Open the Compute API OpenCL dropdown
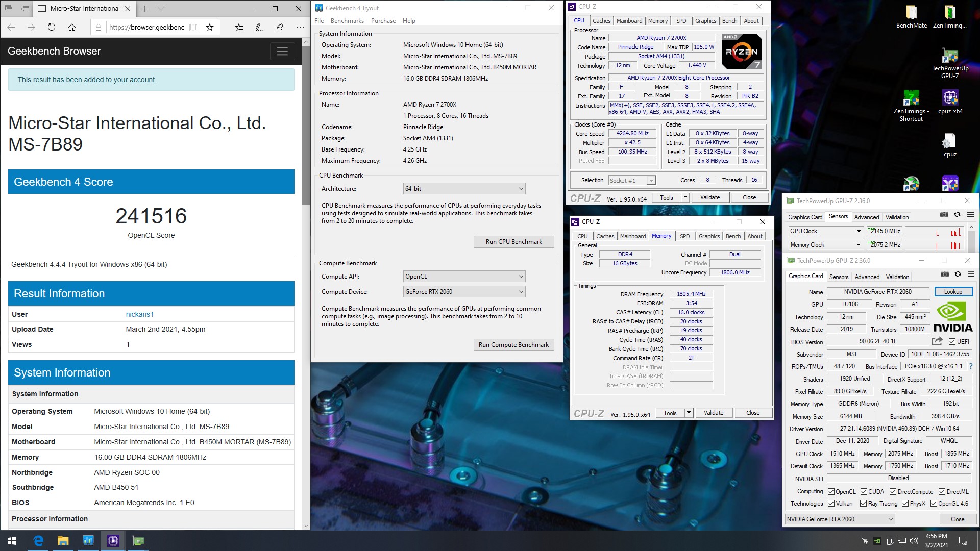 pos(464,277)
